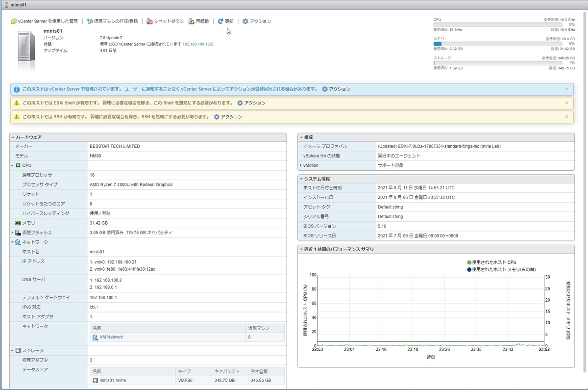The width and height of the screenshot is (588, 390).
Task: Reboot the host using 再起動
Action: coord(198,22)
